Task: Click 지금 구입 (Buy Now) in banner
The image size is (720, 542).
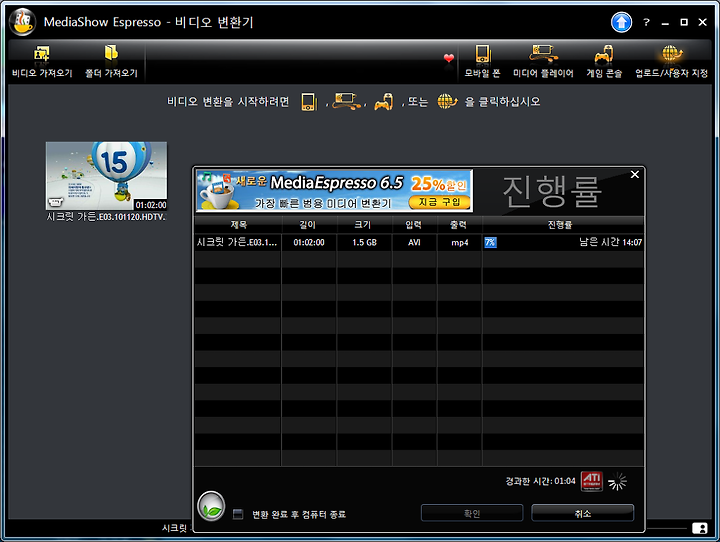Action: tap(439, 202)
